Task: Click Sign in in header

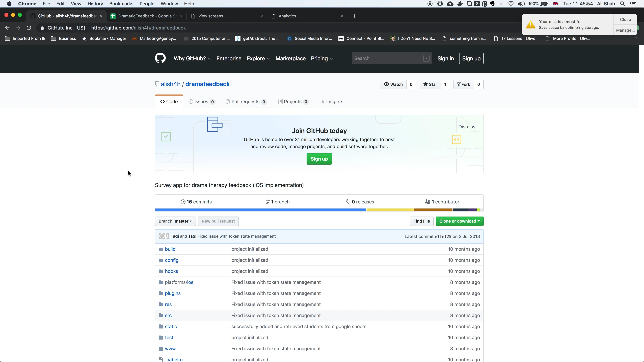Action: point(445,58)
